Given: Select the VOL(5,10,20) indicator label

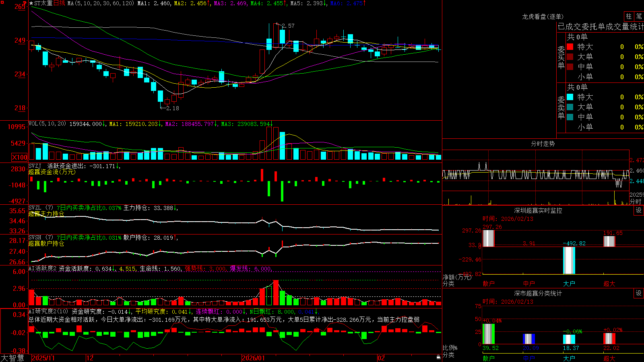Looking at the screenshot, I should tap(47, 124).
